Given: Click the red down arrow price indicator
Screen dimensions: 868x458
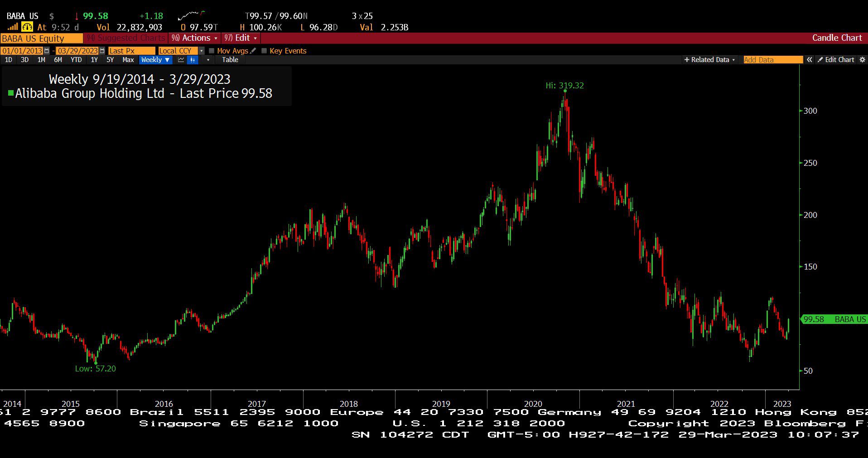Looking at the screenshot, I should click(77, 16).
